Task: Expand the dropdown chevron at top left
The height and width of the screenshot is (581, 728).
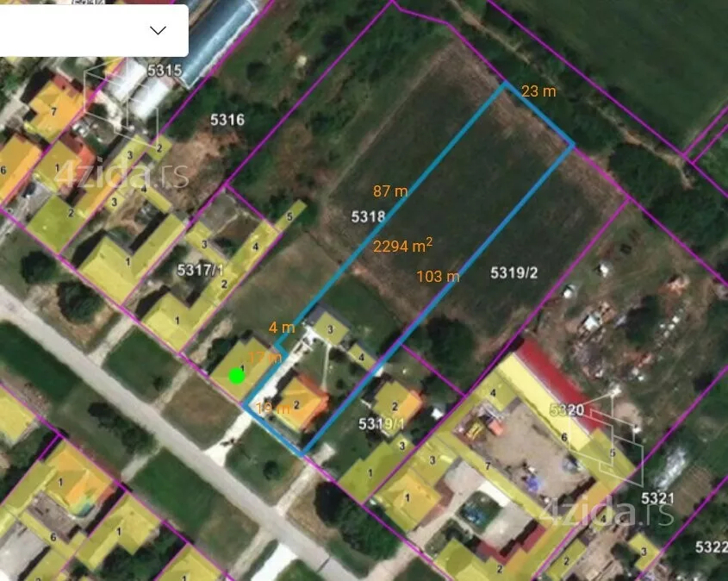Action: [158, 30]
